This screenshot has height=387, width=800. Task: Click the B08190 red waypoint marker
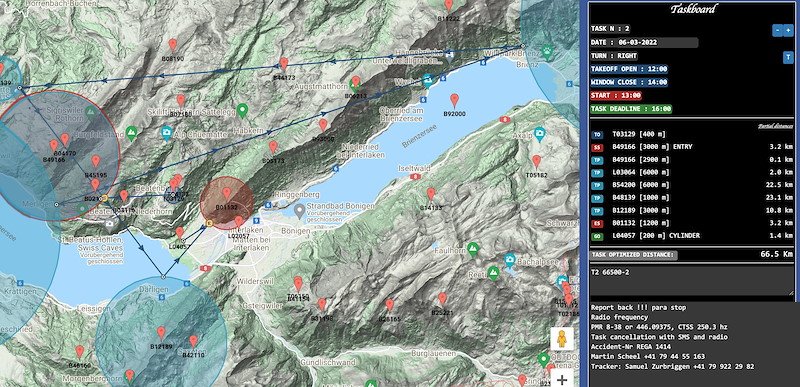coord(173,45)
